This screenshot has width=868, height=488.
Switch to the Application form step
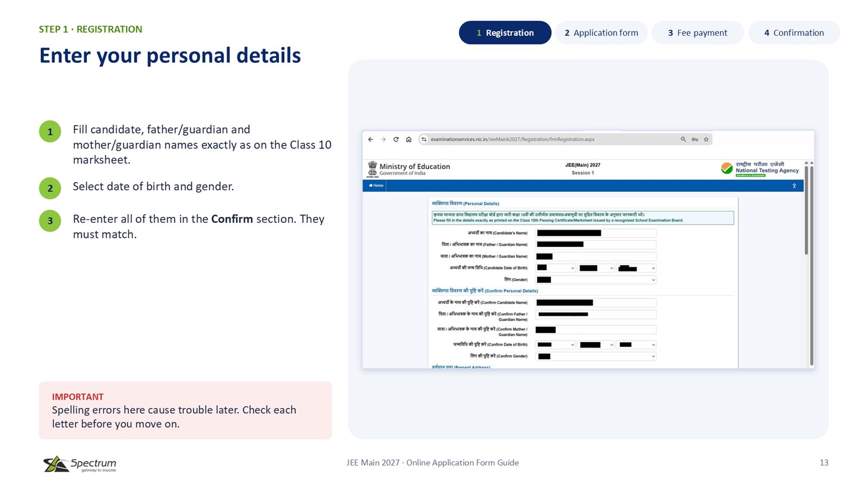click(602, 33)
